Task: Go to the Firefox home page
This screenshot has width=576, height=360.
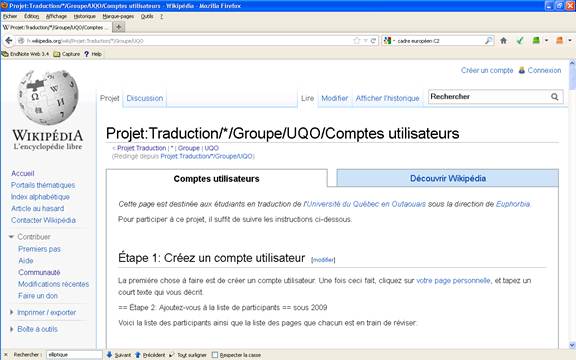Action: [x=504, y=41]
